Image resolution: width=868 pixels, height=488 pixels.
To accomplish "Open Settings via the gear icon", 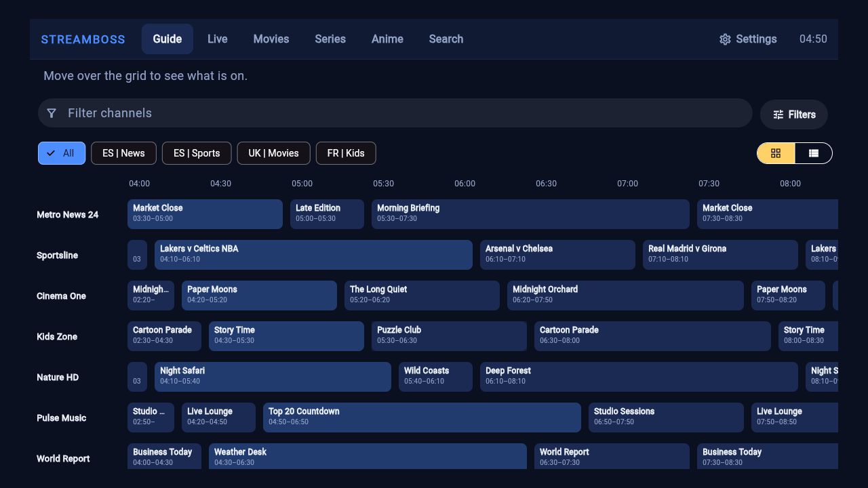I will (725, 39).
